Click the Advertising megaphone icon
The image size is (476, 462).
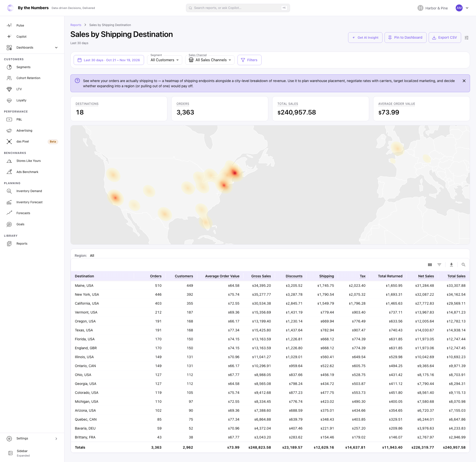(x=9, y=131)
